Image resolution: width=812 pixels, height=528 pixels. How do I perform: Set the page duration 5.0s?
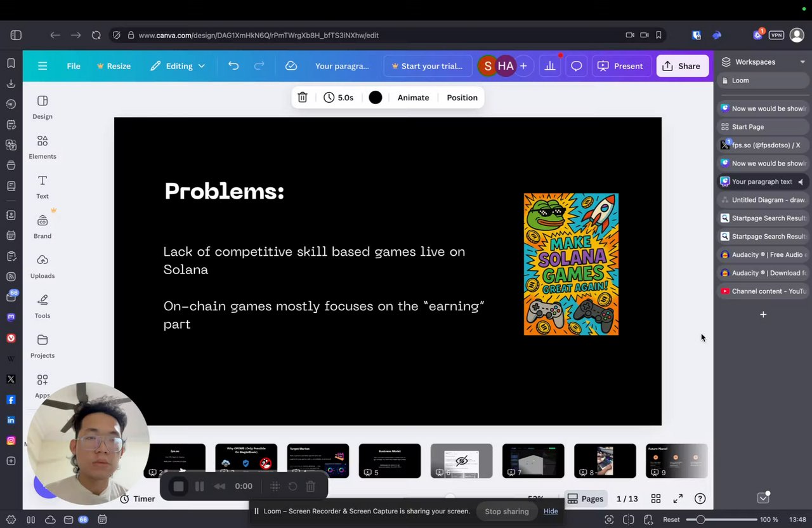click(338, 98)
